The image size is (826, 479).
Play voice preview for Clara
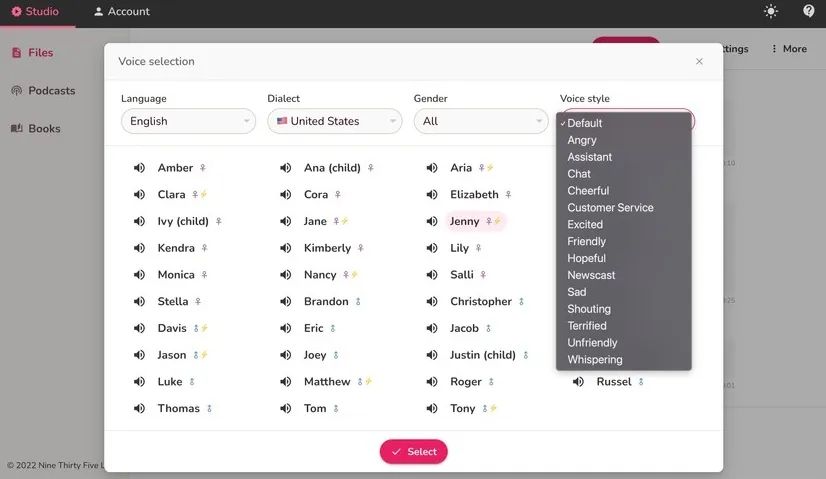[x=139, y=194]
